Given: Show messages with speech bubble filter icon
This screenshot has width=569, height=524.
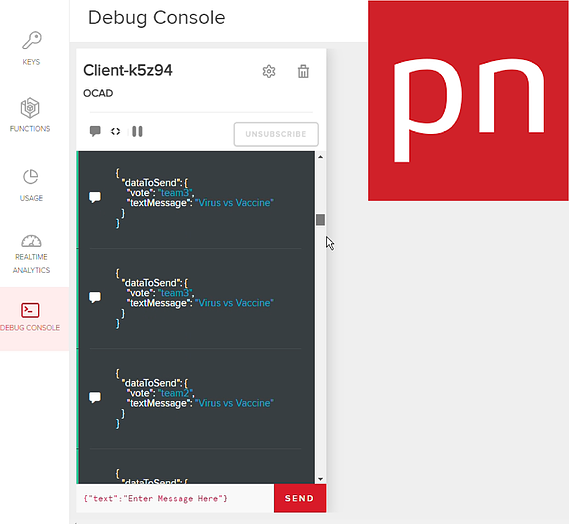Looking at the screenshot, I should click(x=95, y=131).
